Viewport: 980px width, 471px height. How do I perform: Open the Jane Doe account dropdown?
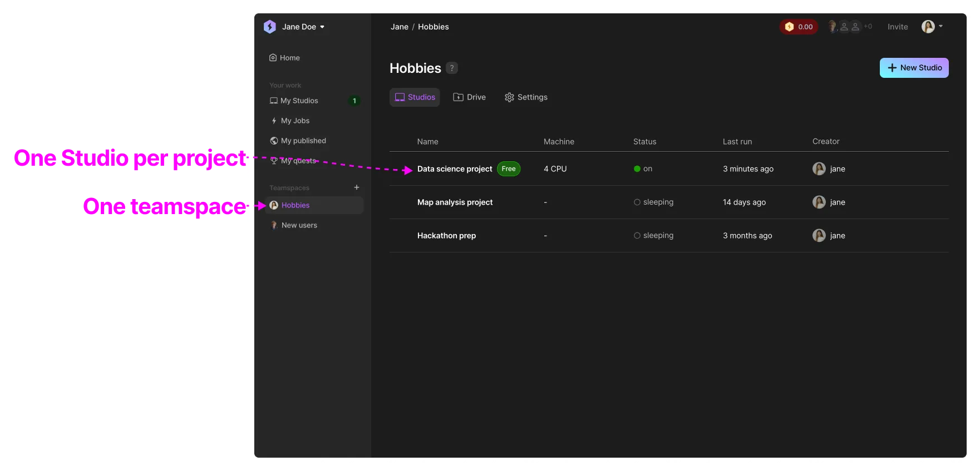pyautogui.click(x=303, y=27)
